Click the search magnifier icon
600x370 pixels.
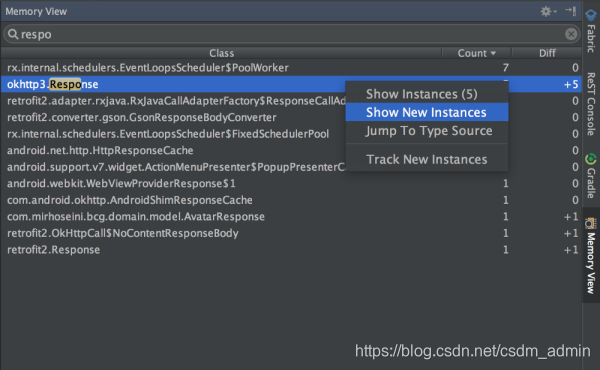13,34
